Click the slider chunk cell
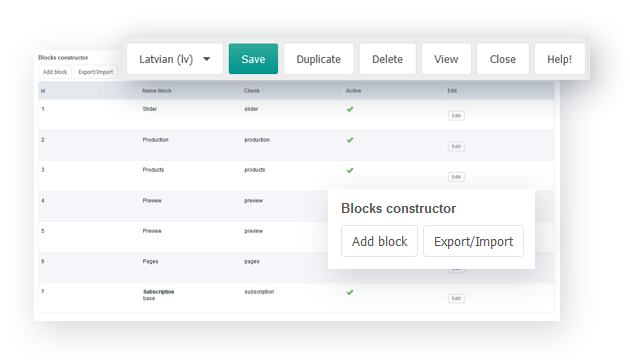The height and width of the screenshot is (360, 630). click(251, 109)
